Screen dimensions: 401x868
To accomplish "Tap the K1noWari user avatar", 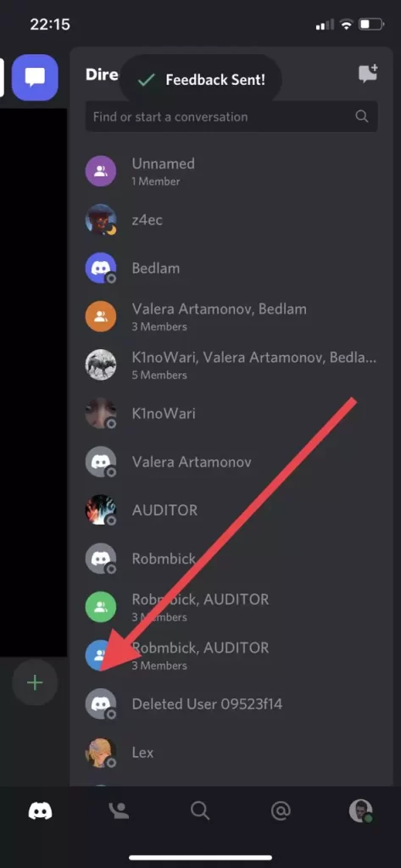I will click(x=101, y=413).
